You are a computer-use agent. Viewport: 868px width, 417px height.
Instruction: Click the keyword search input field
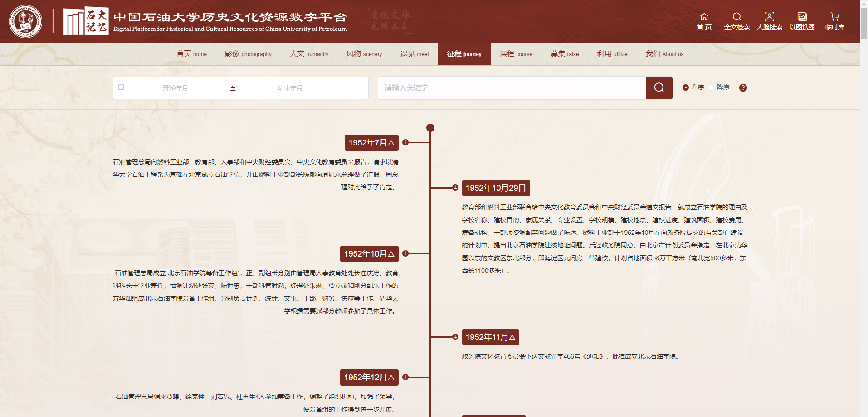pyautogui.click(x=511, y=88)
